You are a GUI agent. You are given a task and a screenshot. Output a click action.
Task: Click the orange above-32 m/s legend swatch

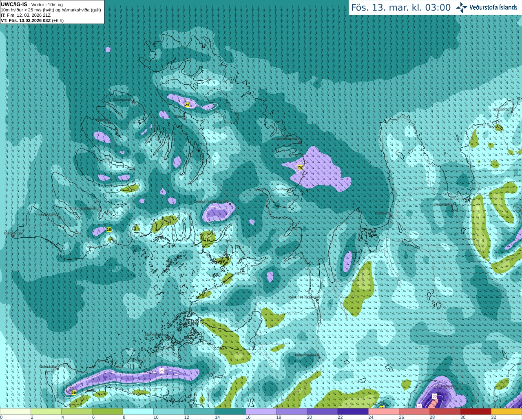pyautogui.click(x=507, y=411)
